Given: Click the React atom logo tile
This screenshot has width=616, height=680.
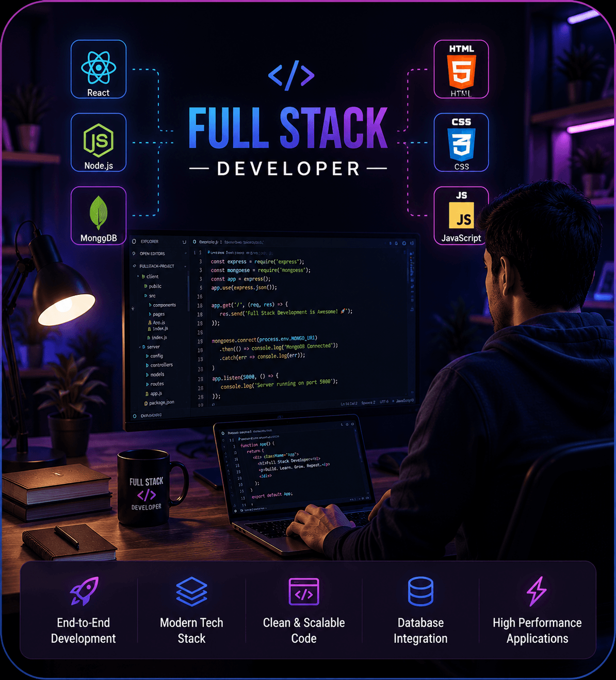Looking at the screenshot, I should (x=99, y=69).
